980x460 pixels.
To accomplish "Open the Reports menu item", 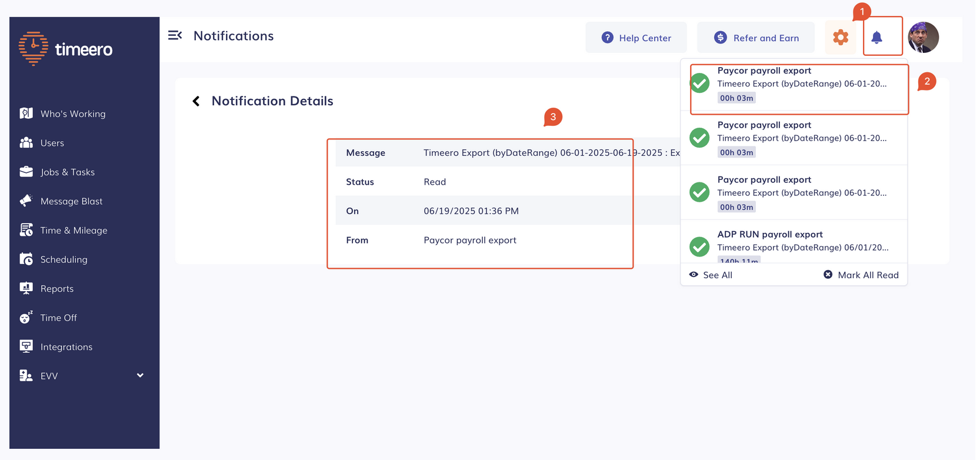I will click(x=57, y=288).
